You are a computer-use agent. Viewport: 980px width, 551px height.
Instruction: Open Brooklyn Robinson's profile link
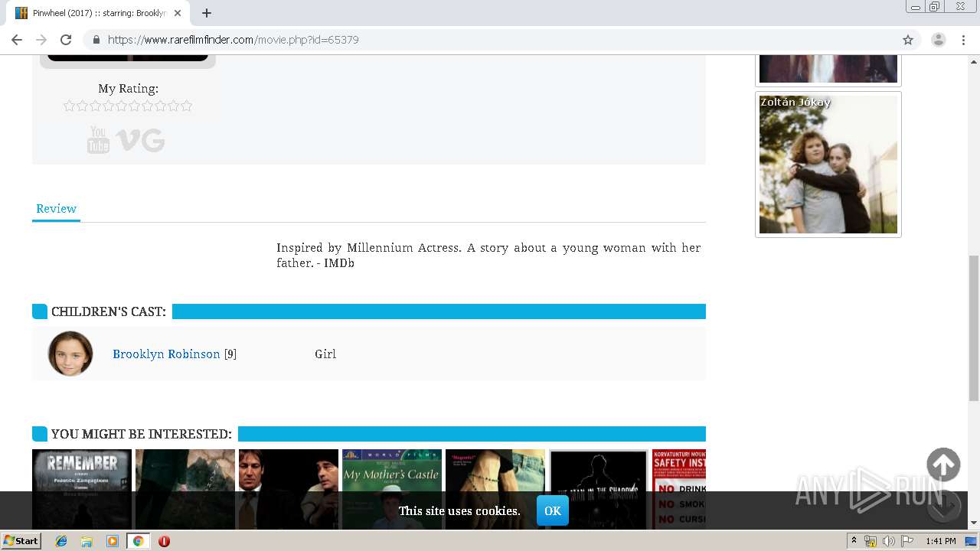(x=166, y=354)
